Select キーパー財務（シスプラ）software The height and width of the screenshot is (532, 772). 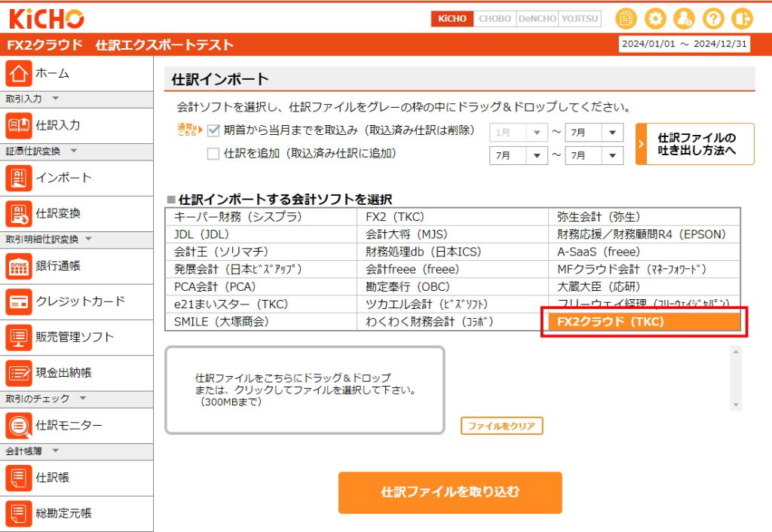261,217
